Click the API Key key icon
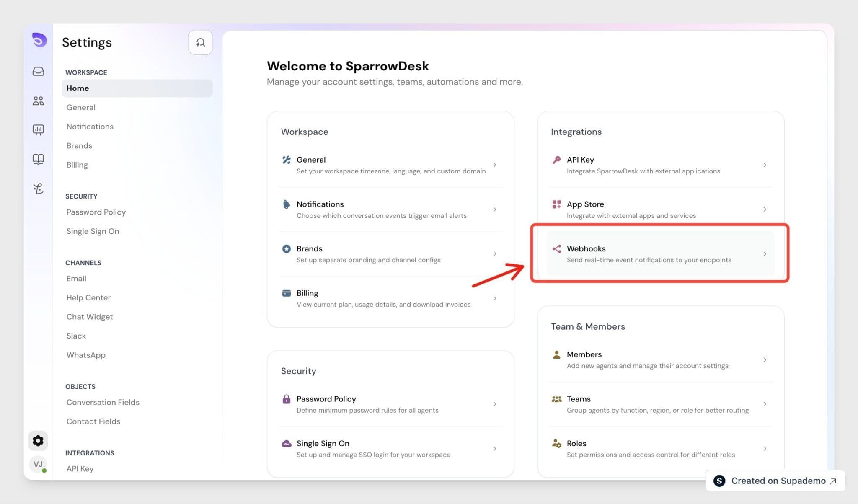 click(x=556, y=160)
